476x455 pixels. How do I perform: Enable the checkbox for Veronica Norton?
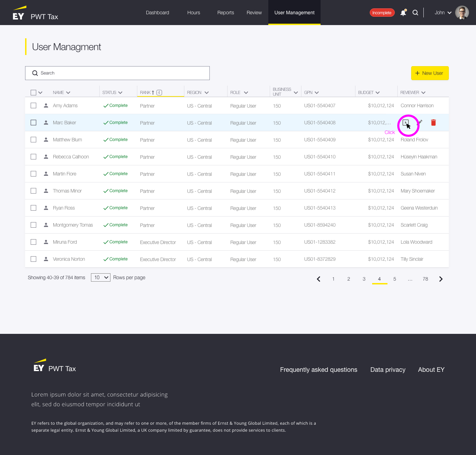pos(33,259)
